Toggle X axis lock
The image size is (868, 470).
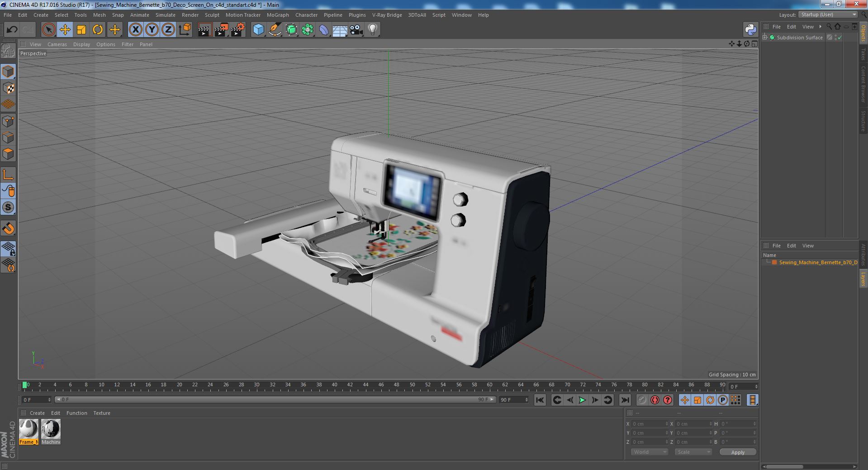(x=135, y=30)
